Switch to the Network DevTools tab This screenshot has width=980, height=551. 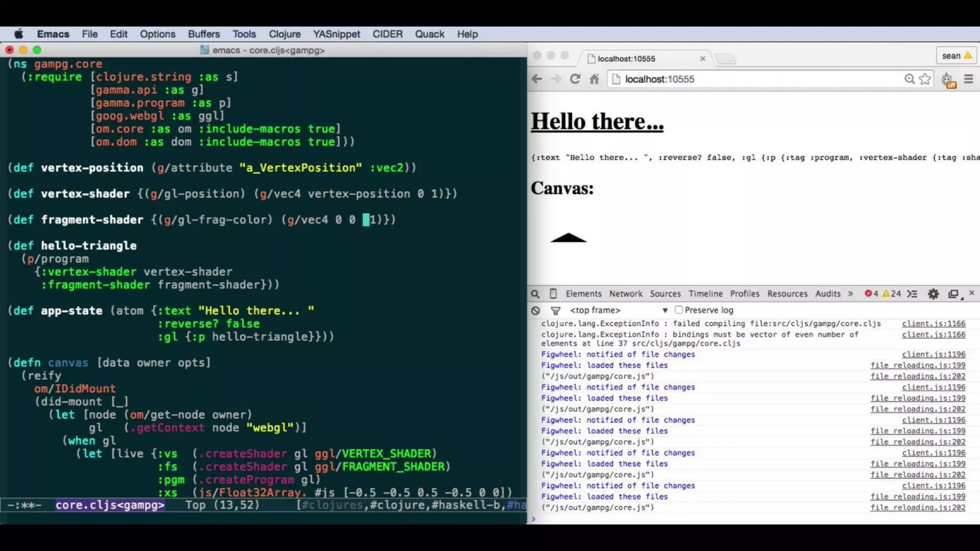(x=625, y=294)
